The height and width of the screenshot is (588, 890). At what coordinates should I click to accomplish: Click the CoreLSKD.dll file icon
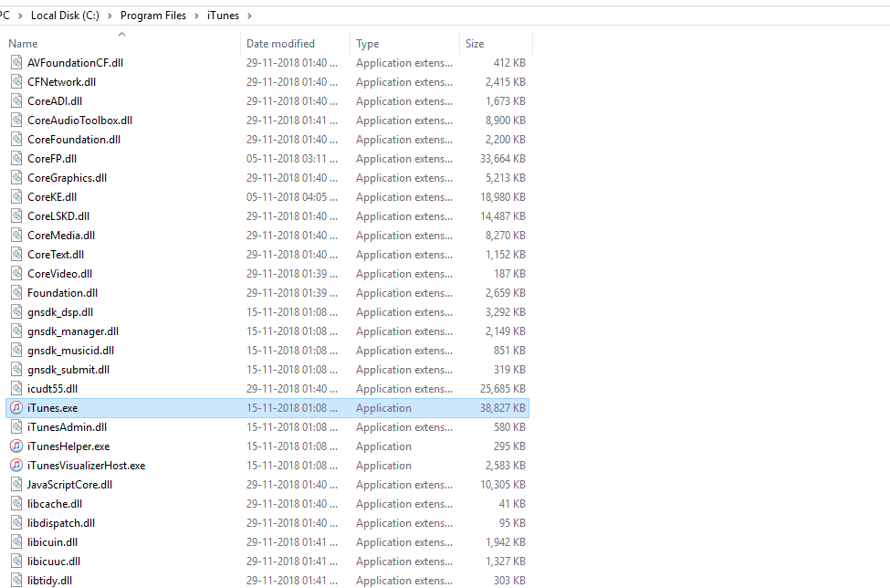(16, 216)
